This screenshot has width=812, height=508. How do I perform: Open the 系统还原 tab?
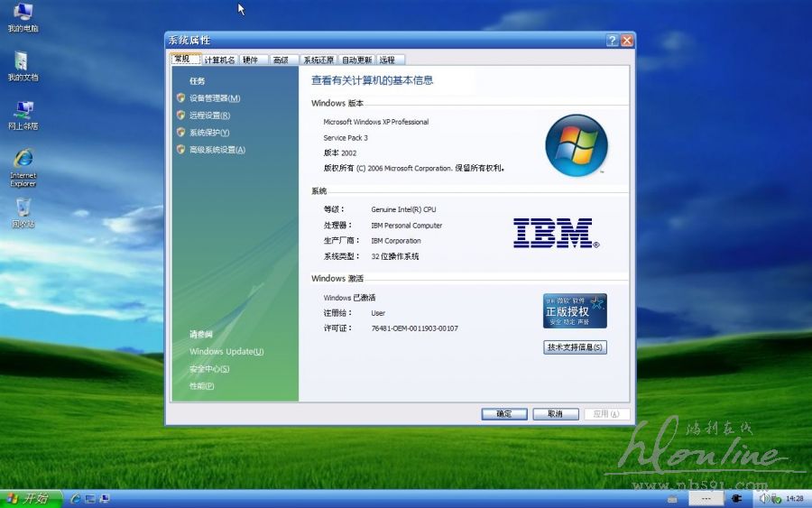[x=318, y=60]
